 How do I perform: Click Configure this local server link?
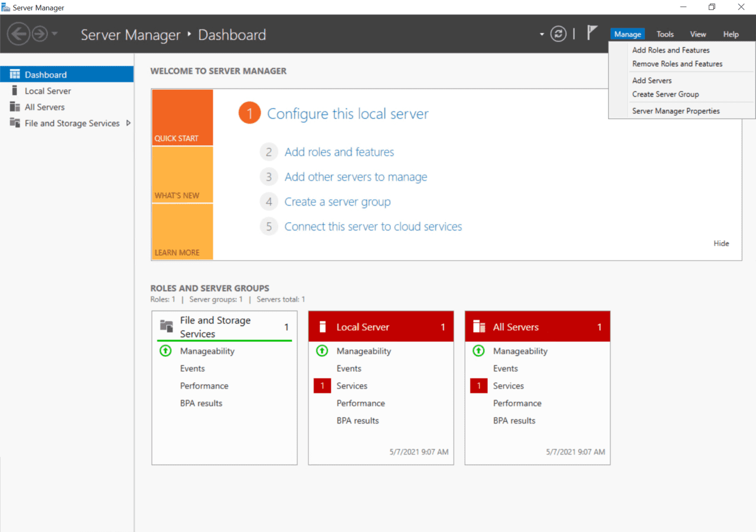tap(348, 114)
